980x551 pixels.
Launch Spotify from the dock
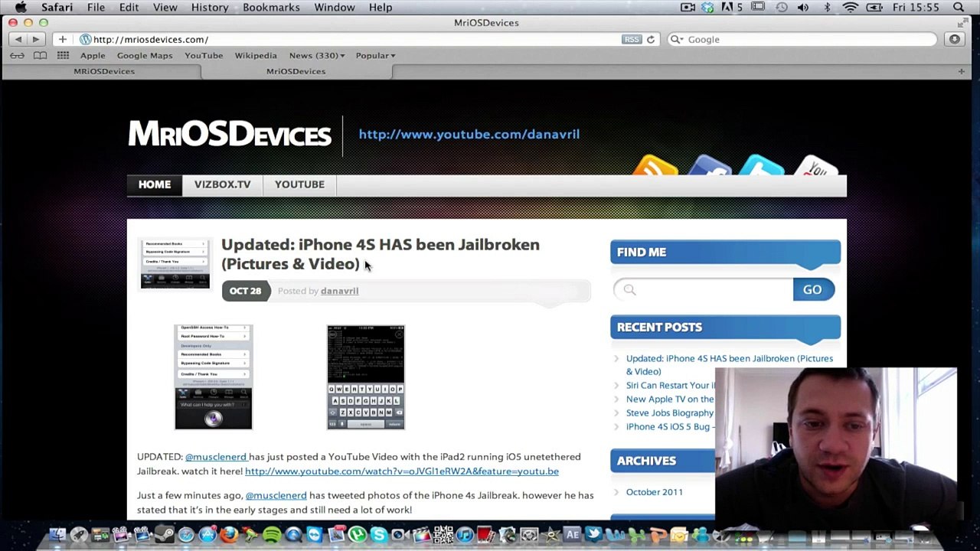click(x=272, y=535)
